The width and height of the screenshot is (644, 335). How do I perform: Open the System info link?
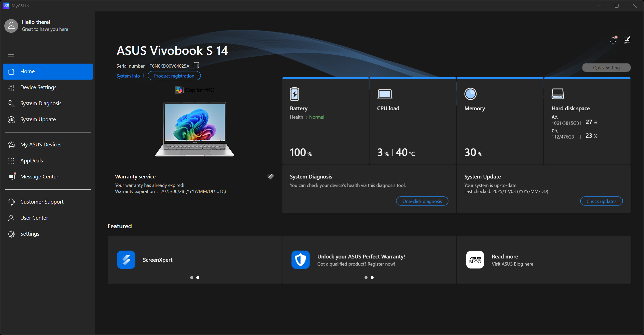point(128,76)
